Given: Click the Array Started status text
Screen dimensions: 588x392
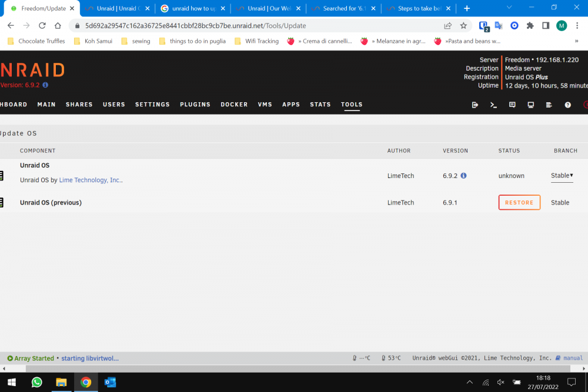Looking at the screenshot, I should [x=34, y=359].
